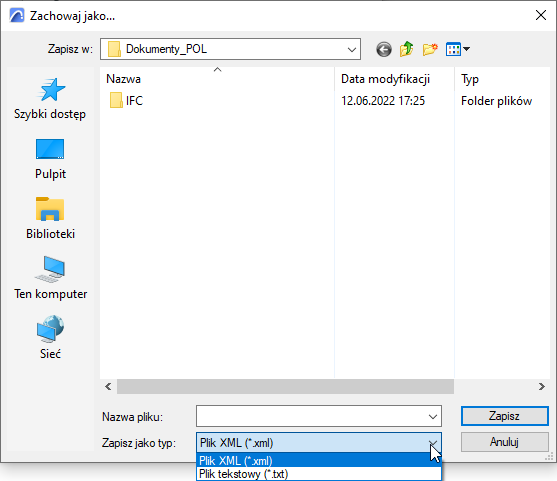Go back to the last folder visited
This screenshot has height=481, width=557.
click(384, 49)
